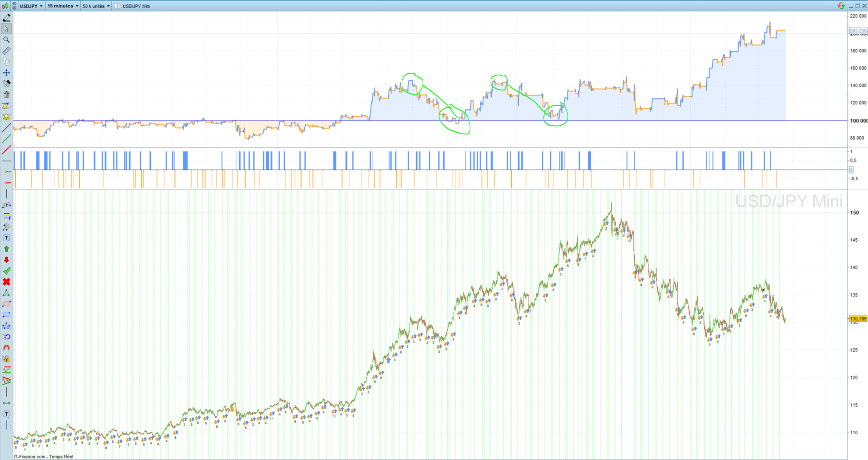Click the trash delete objects icon
The image size is (868, 460).
[x=6, y=95]
